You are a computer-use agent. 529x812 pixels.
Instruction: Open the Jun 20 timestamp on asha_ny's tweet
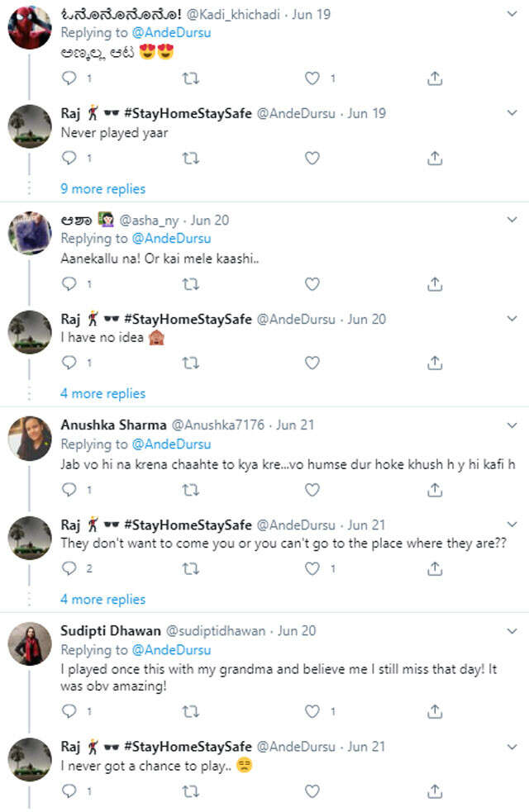tap(210, 221)
